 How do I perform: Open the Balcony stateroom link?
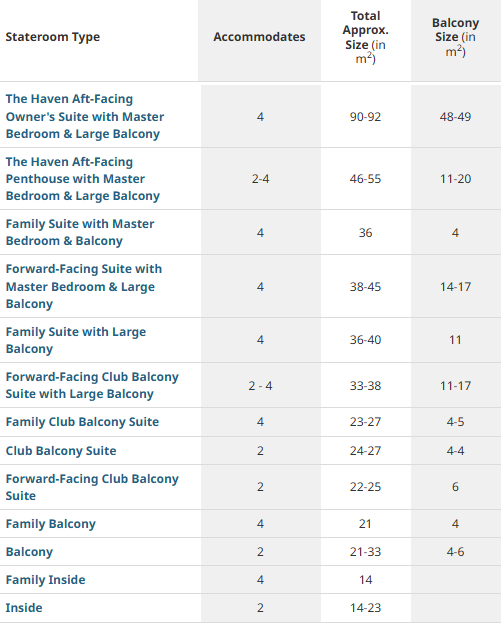click(29, 552)
